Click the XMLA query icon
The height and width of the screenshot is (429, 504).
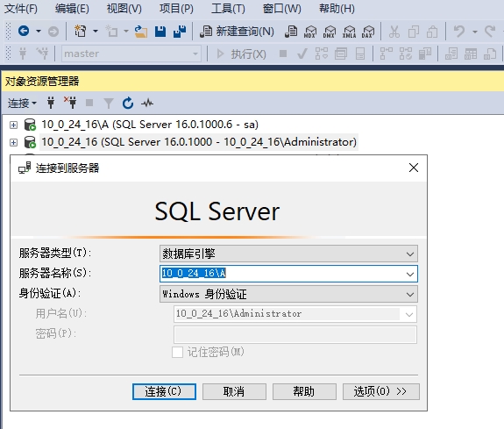(x=349, y=32)
